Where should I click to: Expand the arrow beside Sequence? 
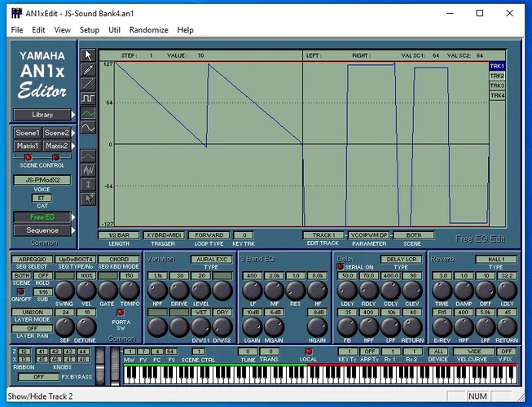coord(73,230)
